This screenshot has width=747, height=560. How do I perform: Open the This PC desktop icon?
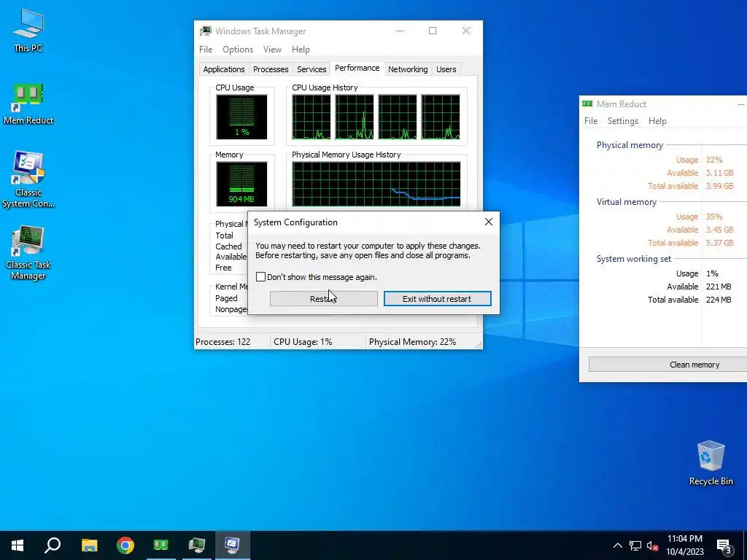click(28, 31)
